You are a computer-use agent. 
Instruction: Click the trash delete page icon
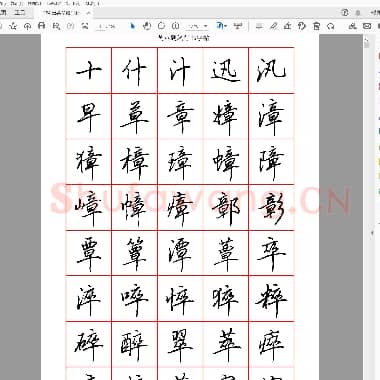click(x=316, y=26)
